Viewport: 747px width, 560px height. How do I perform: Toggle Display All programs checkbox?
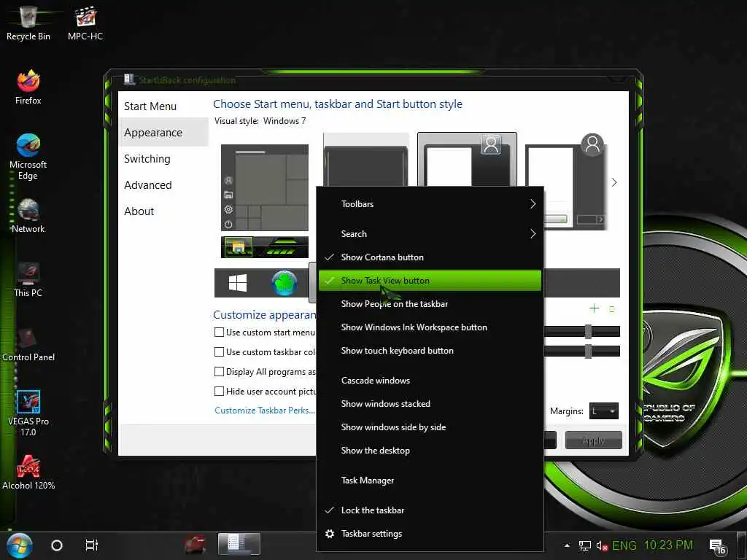point(219,371)
